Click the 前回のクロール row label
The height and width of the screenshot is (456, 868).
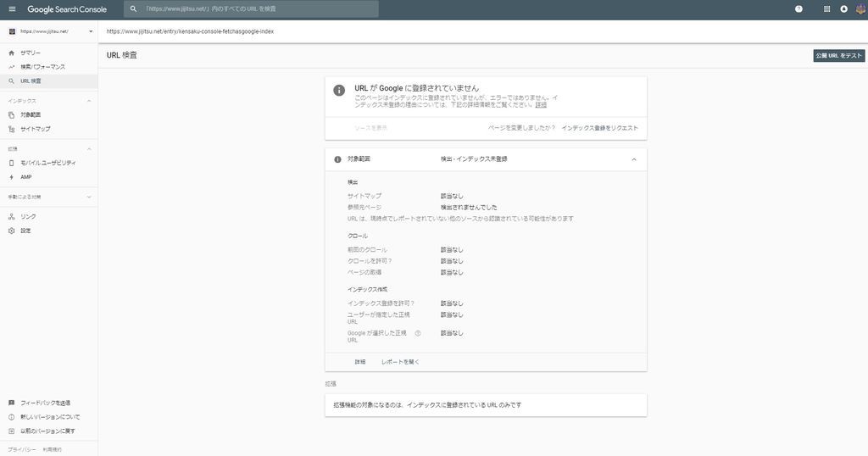pos(367,250)
